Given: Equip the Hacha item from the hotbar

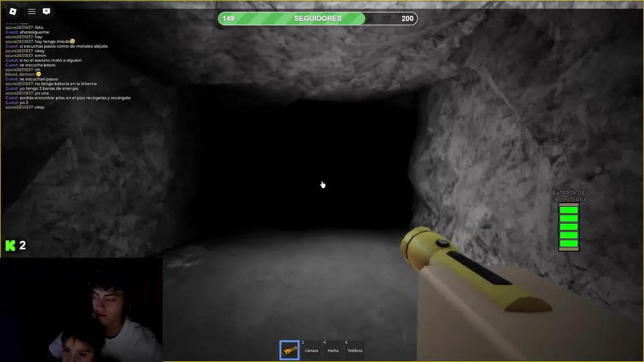Looking at the screenshot, I should click(x=333, y=350).
